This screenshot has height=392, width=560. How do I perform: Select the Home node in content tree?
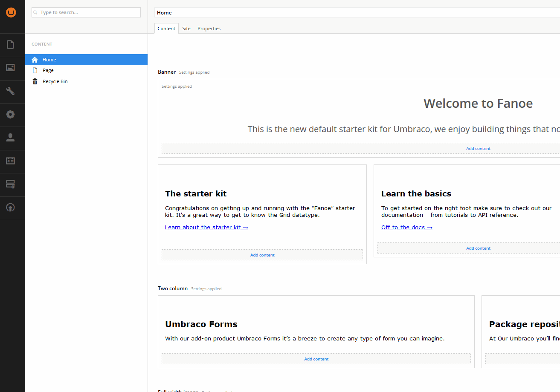pos(86,60)
